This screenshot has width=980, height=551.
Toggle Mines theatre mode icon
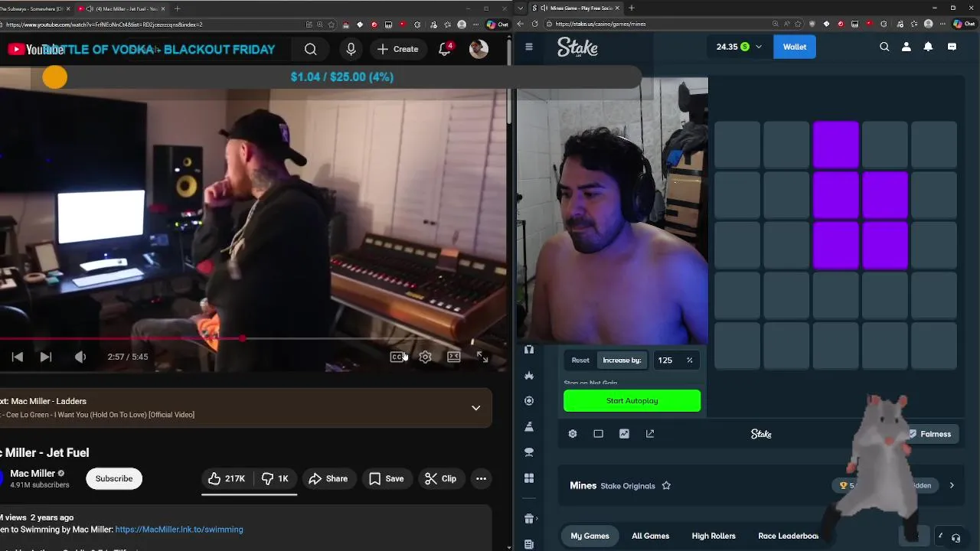pyautogui.click(x=598, y=434)
